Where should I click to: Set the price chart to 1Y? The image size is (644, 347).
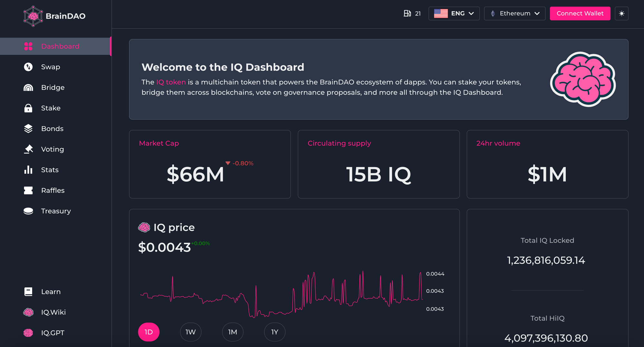(x=275, y=332)
